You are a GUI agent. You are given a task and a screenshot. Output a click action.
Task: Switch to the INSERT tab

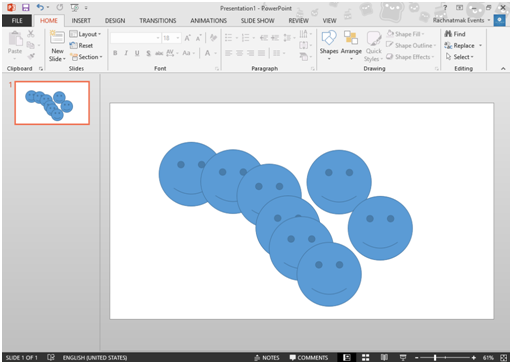[81, 21]
